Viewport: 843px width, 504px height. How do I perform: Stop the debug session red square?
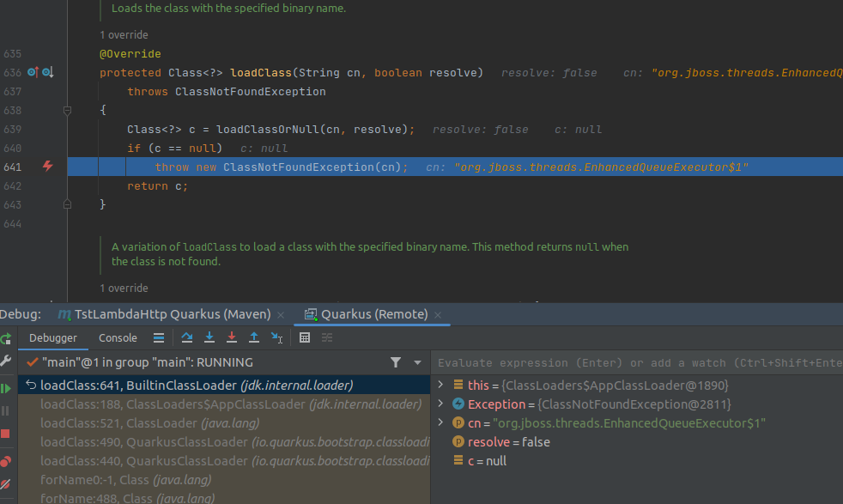coord(5,434)
